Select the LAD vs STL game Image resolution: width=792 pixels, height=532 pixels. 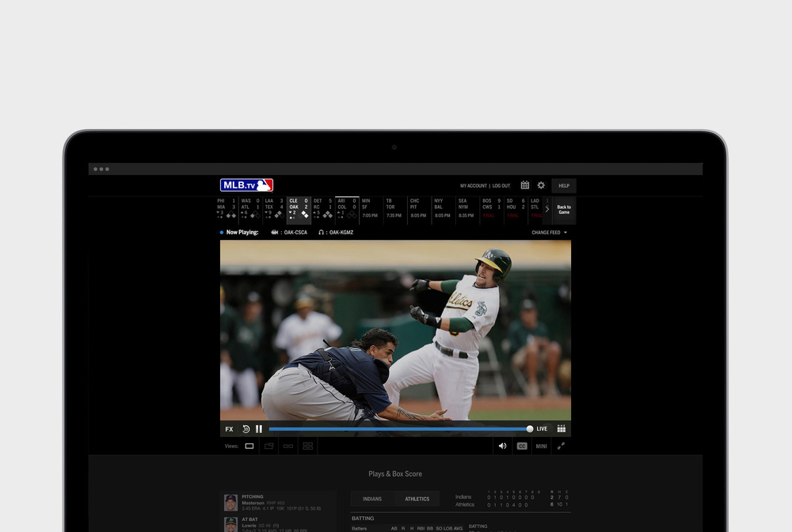coord(535,208)
